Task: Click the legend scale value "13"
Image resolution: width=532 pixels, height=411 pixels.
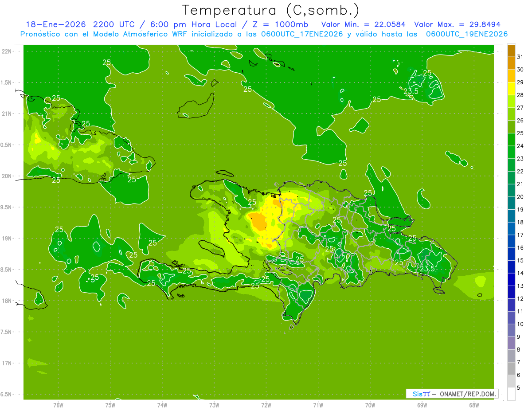Action: 520,286
